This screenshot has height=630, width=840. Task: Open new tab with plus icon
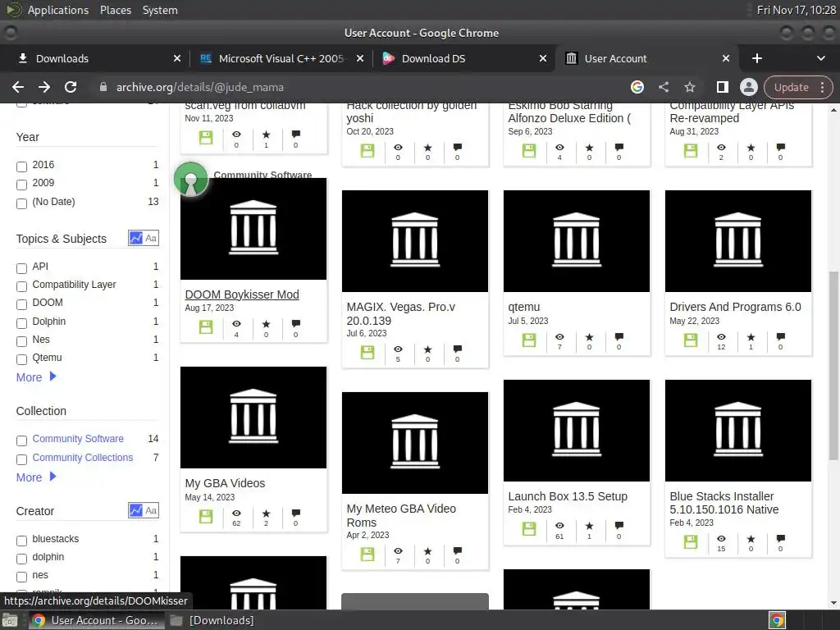pyautogui.click(x=756, y=58)
